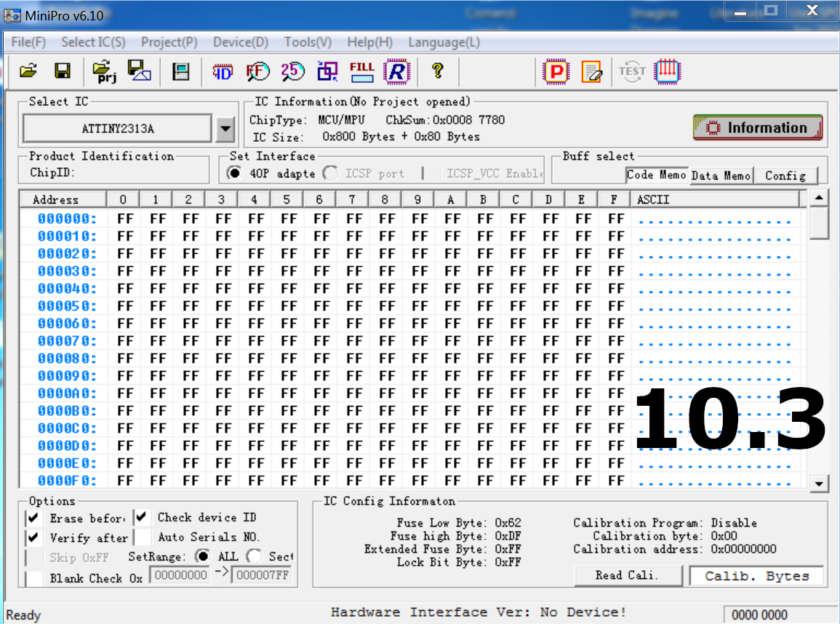Open the Device(D) menu
Screen dimensions: 840x624
[x=241, y=42]
